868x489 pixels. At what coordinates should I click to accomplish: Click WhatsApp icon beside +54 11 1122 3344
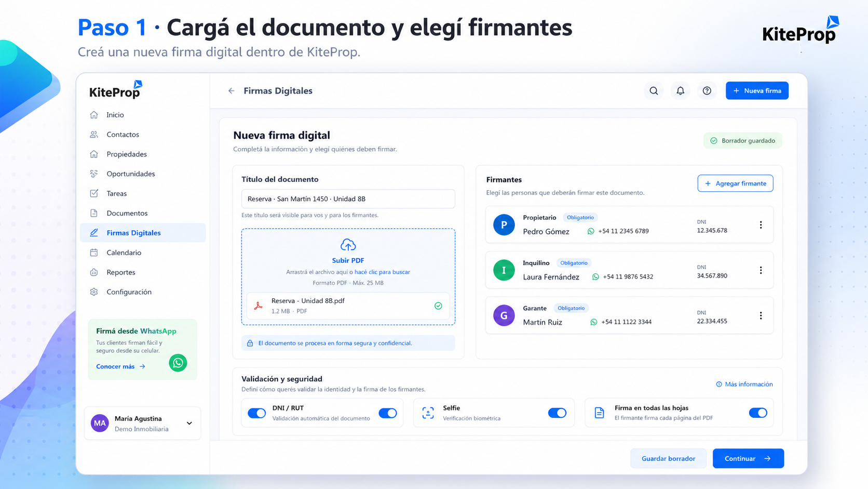point(593,322)
